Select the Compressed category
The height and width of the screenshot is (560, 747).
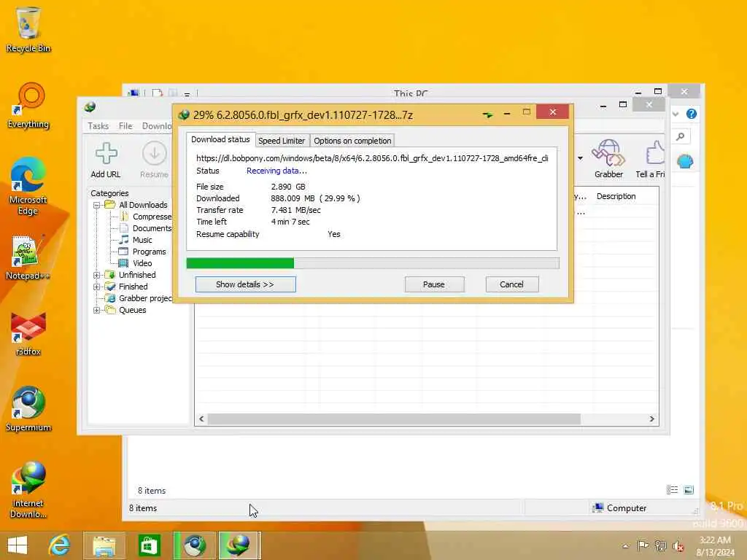[146, 217]
